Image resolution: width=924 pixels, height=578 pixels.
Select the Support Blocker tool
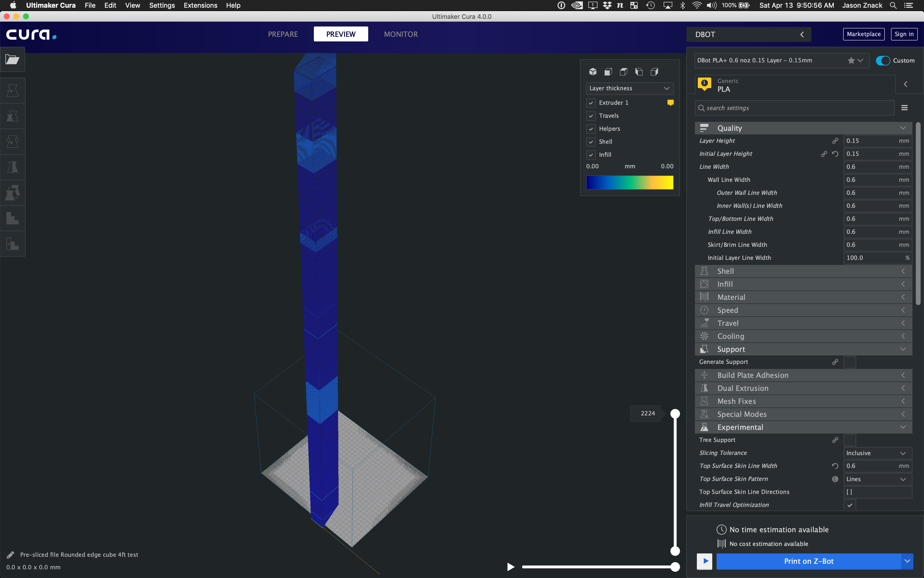(12, 218)
